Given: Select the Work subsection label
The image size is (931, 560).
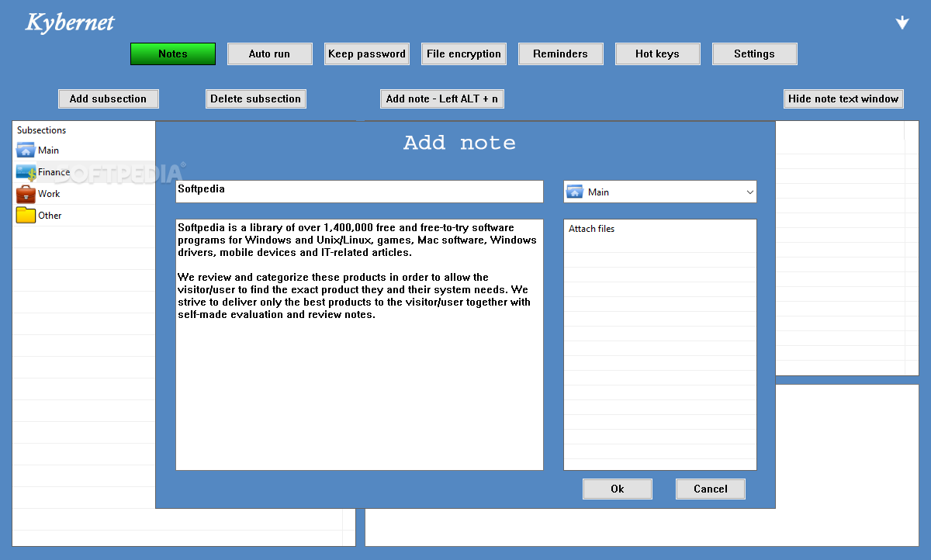Looking at the screenshot, I should (x=49, y=194).
